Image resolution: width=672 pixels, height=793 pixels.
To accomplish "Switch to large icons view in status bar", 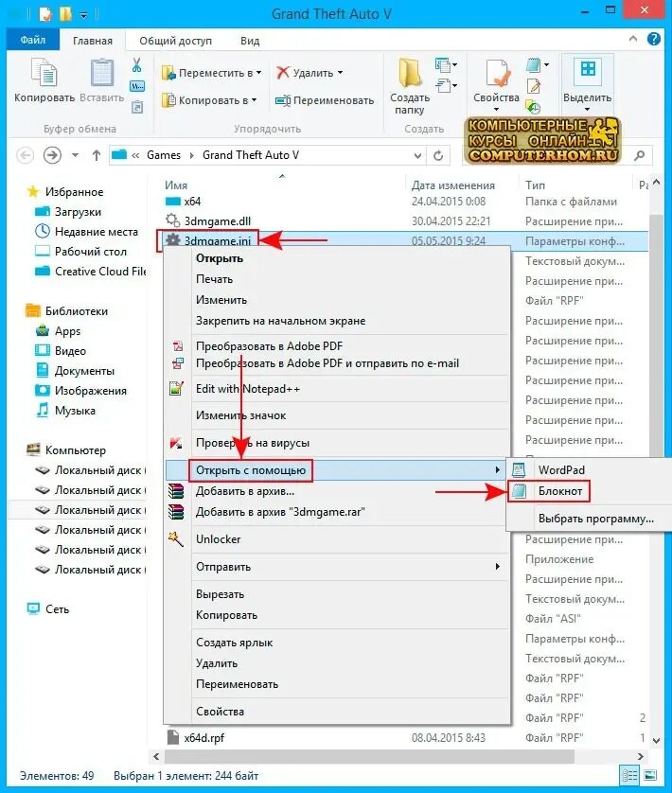I will tap(649, 775).
